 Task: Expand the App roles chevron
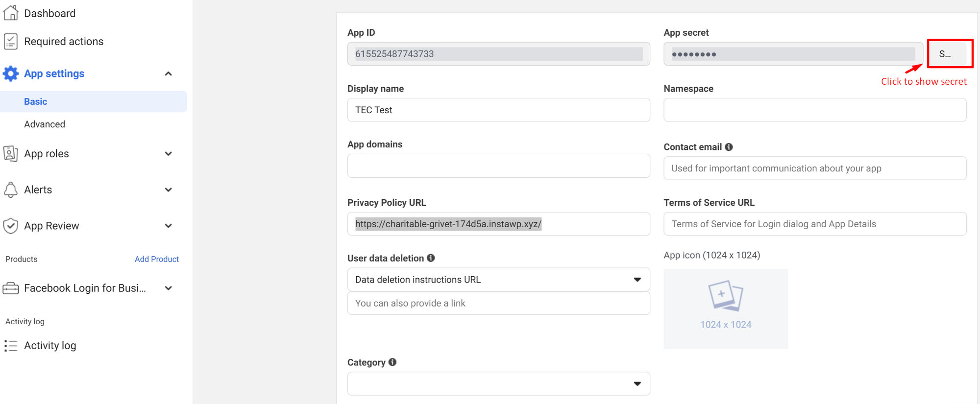coord(169,154)
